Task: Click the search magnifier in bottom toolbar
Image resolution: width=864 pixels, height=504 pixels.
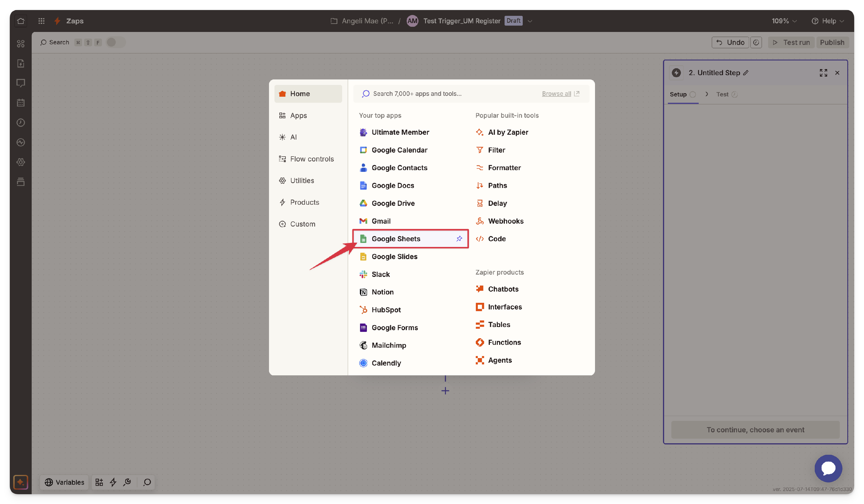Action: (147, 482)
